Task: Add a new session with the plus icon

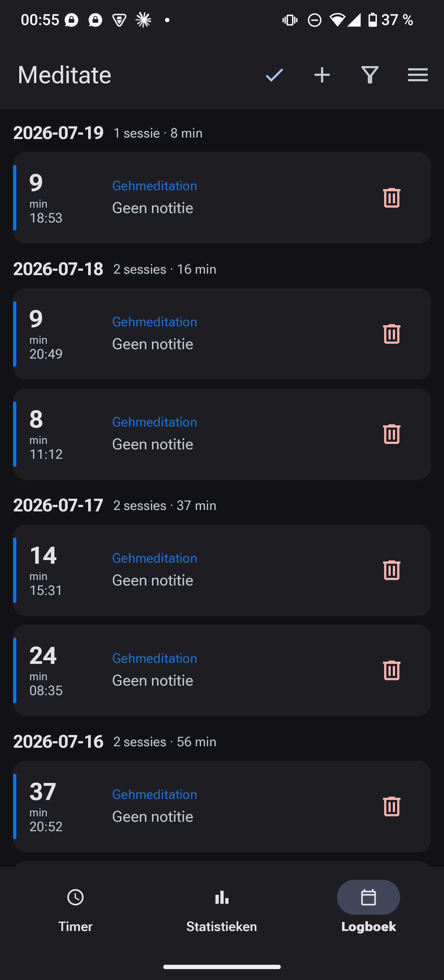Action: [x=322, y=75]
